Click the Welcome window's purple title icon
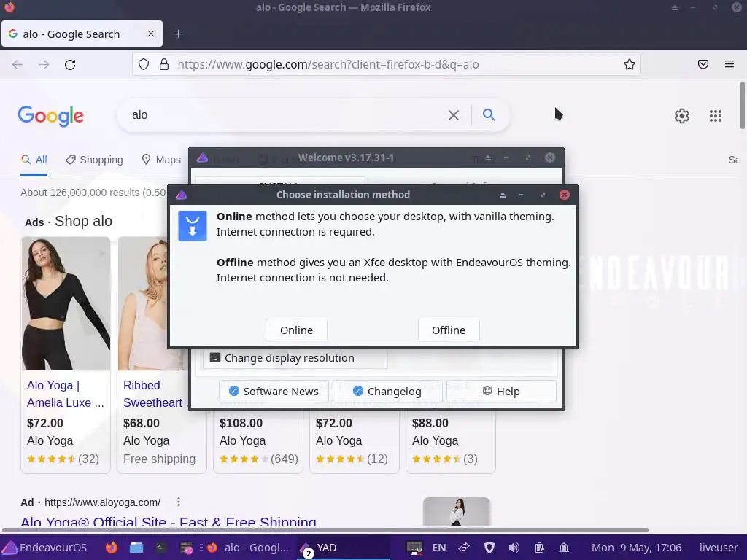This screenshot has height=560, width=747. pos(203,158)
